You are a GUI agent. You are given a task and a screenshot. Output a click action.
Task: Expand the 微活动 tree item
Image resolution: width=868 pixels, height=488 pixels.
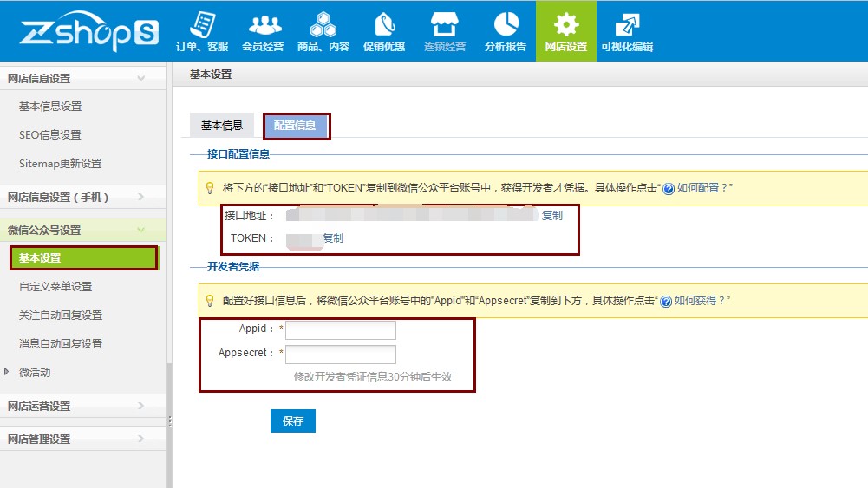point(7,372)
